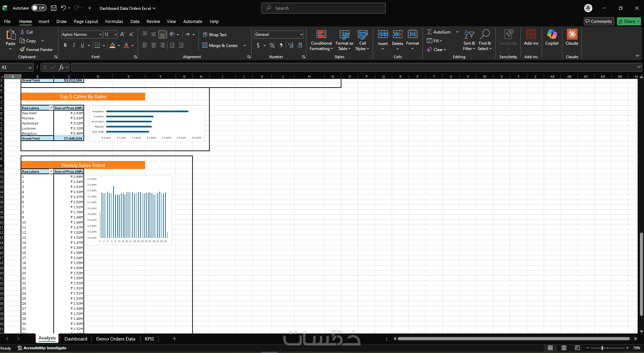Open the Formulas ribbon tab
644x353 pixels.
pyautogui.click(x=114, y=21)
